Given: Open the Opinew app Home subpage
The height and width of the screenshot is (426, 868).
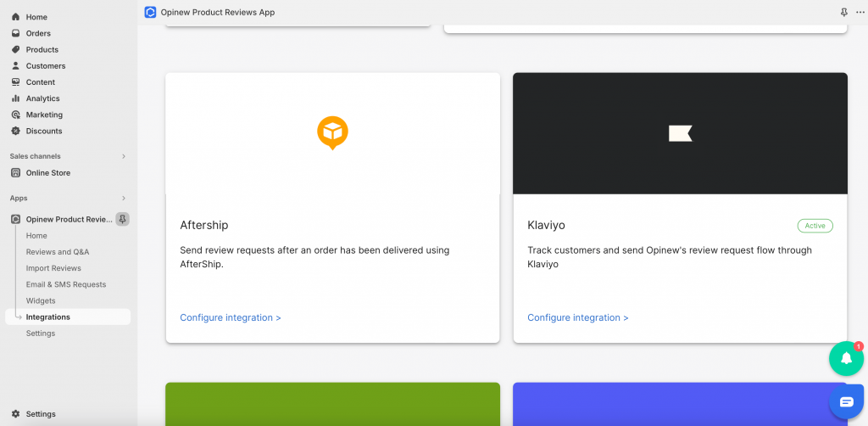Looking at the screenshot, I should point(36,235).
